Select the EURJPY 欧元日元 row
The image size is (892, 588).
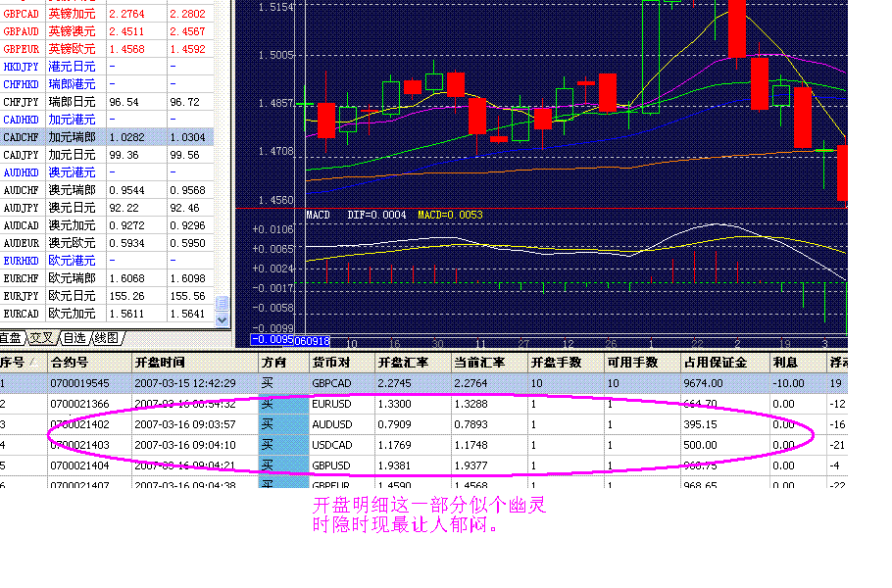pos(107,296)
